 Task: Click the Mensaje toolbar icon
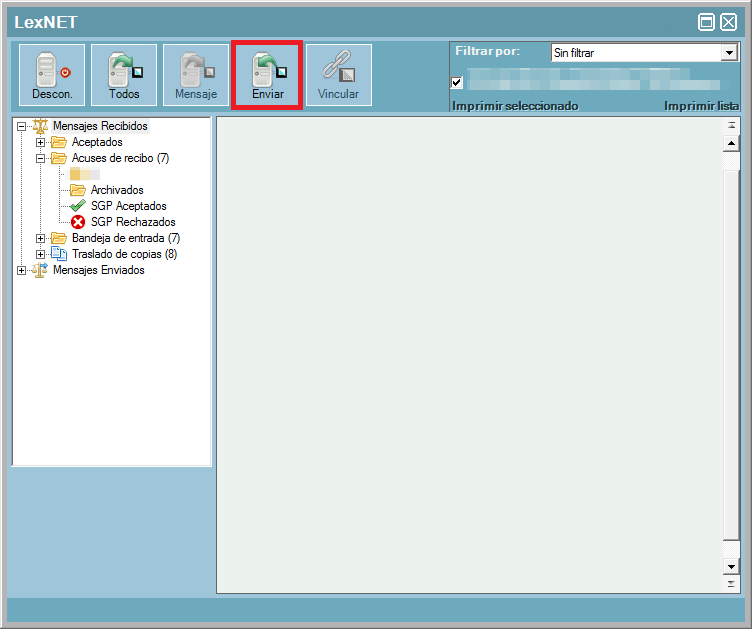(196, 75)
